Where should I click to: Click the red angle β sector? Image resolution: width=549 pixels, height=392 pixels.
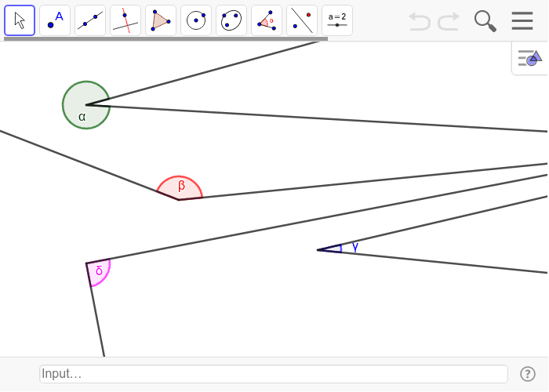pos(180,188)
